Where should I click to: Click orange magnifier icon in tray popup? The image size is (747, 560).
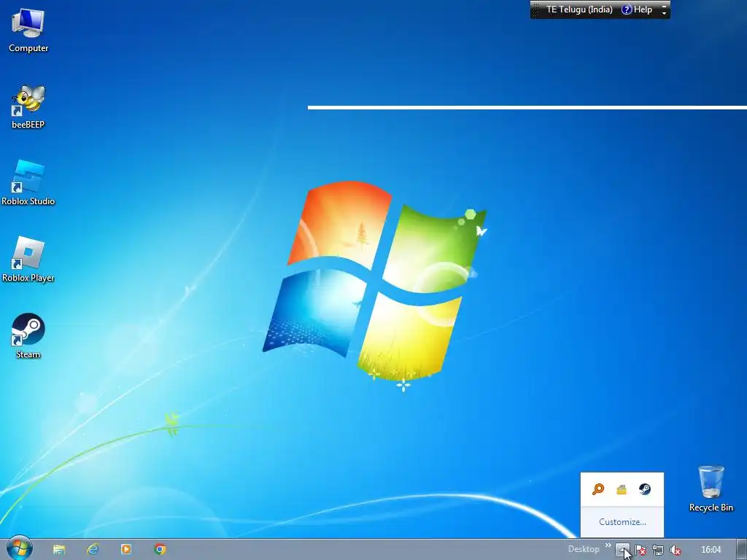pyautogui.click(x=598, y=489)
